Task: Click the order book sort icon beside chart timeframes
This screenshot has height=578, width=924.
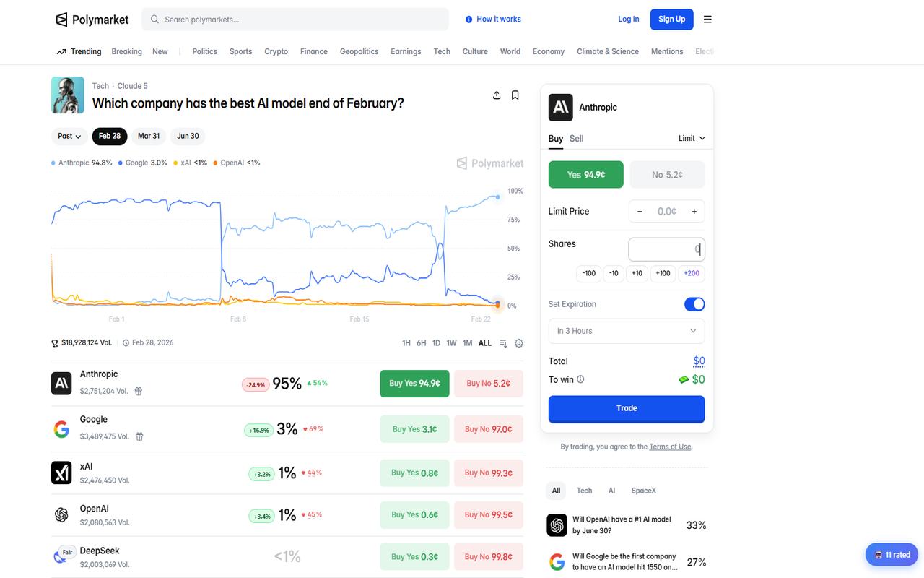Action: pyautogui.click(x=503, y=343)
